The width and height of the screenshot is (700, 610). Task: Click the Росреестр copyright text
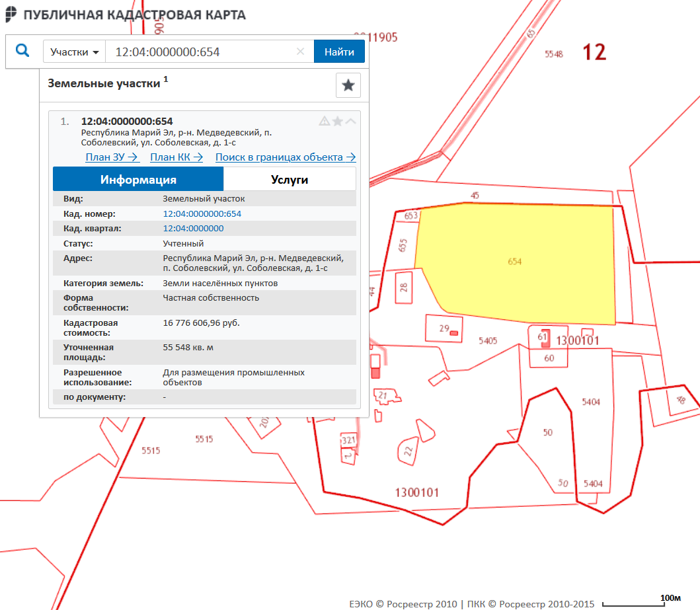coord(472,604)
